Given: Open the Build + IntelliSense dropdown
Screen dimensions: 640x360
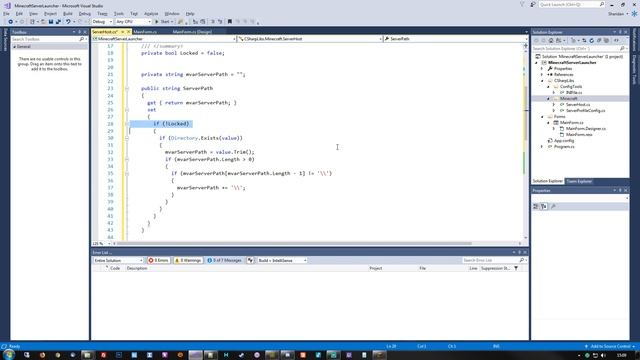Looking at the screenshot, I should [x=282, y=260].
